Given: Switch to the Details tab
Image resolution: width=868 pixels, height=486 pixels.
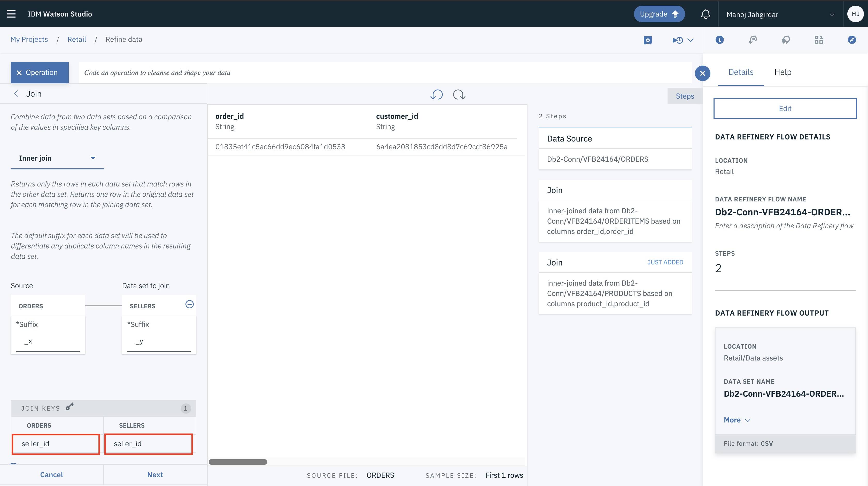Looking at the screenshot, I should [x=741, y=72].
